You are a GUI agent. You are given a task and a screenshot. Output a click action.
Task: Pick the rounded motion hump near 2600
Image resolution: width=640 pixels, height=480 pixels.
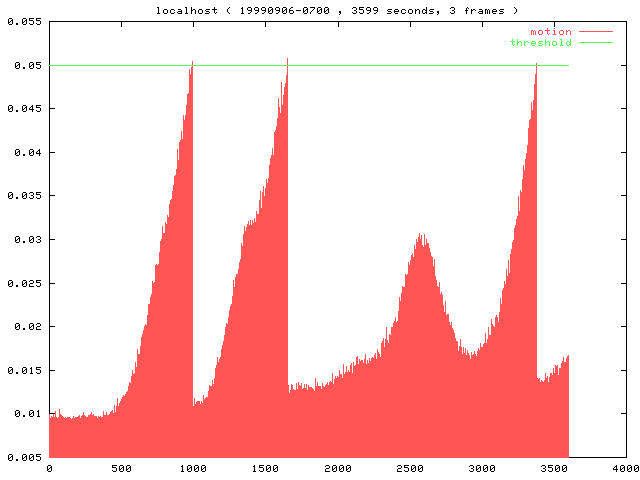(x=422, y=238)
